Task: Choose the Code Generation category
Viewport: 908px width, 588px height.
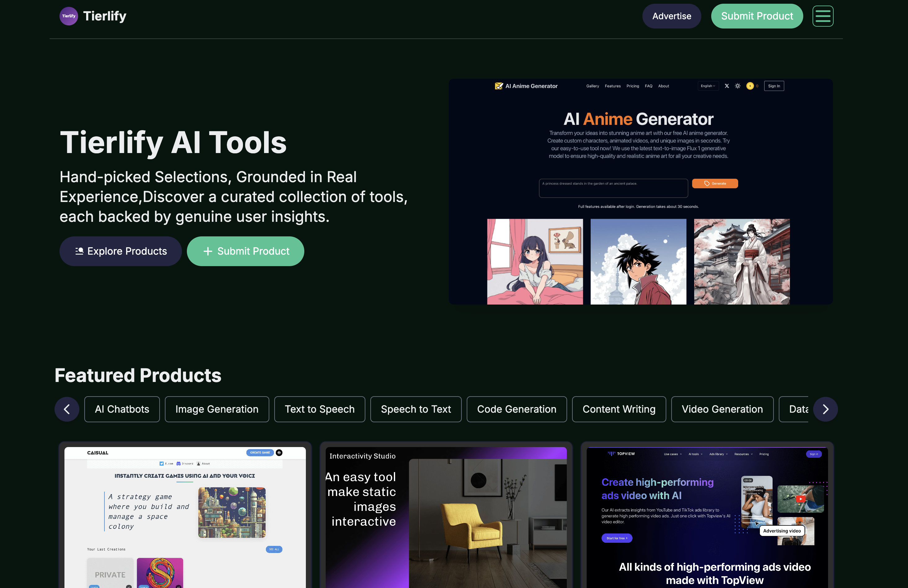Action: pos(516,409)
